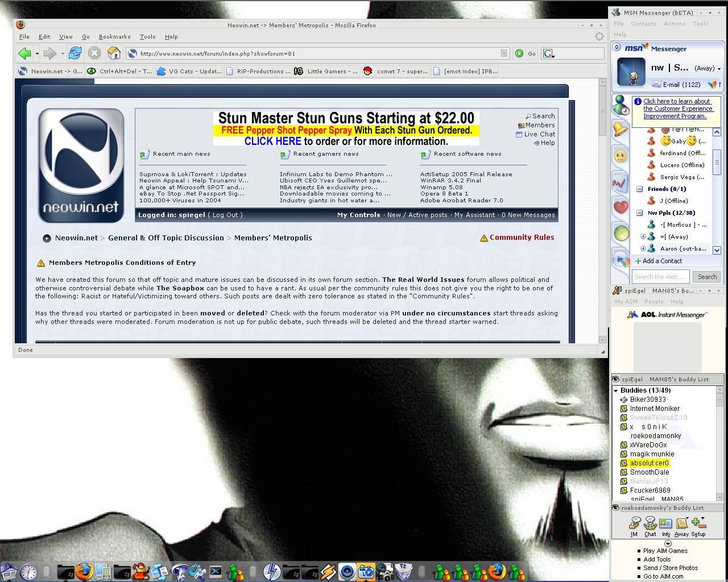Click in the MSN search web field
Viewport: 728px width, 582px height.
660,277
